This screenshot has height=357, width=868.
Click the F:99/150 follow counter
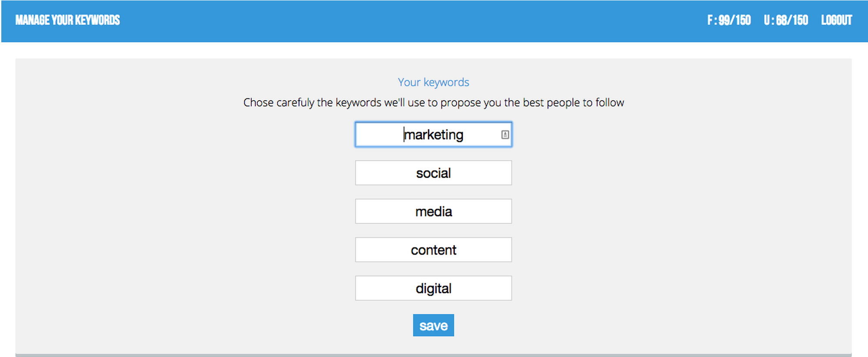(729, 20)
